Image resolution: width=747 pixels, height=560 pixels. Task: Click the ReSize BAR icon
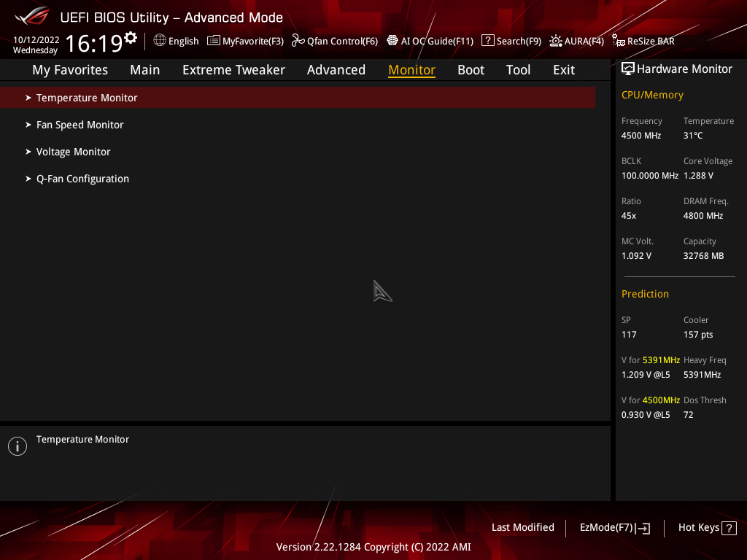619,41
